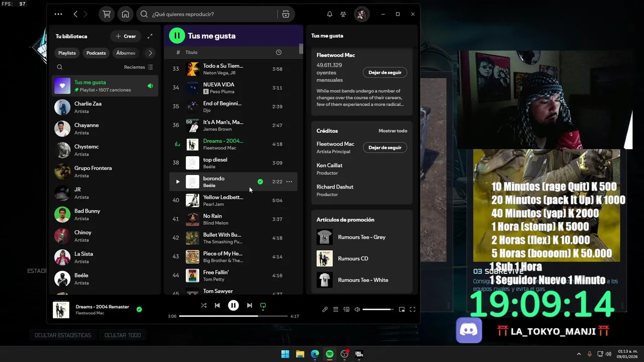Screen dimensions: 644x362
Task: Select track Free Fallin' by Tom Petty
Action: tap(233, 276)
